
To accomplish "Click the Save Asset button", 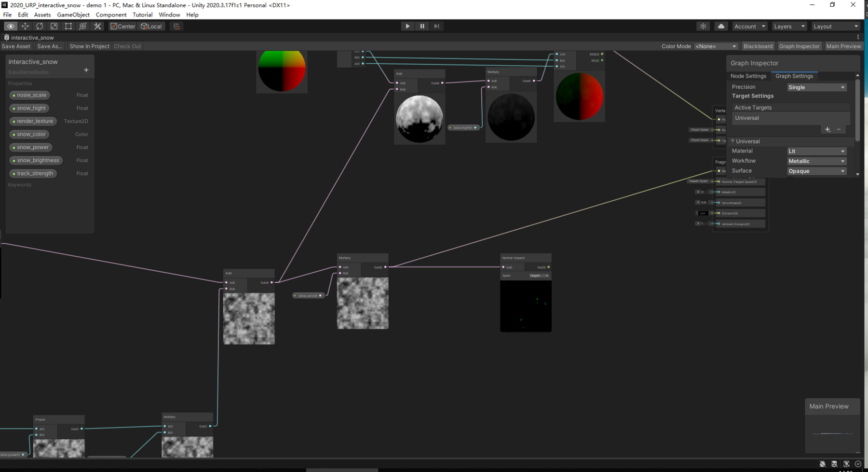I will pyautogui.click(x=16, y=46).
